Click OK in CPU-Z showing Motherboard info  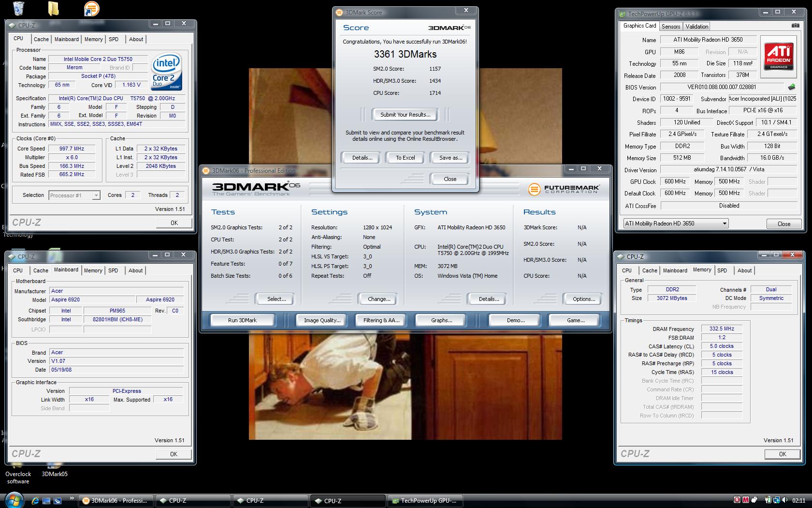(174, 454)
